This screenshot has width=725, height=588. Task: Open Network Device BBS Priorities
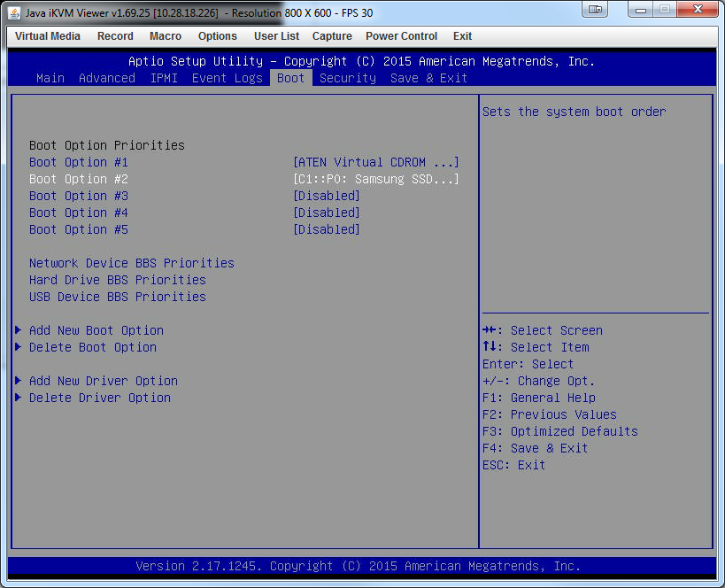point(131,263)
